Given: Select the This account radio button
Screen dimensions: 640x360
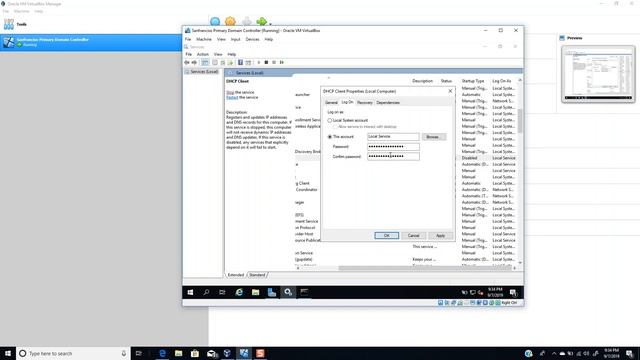Looking at the screenshot, I should pos(330,137).
